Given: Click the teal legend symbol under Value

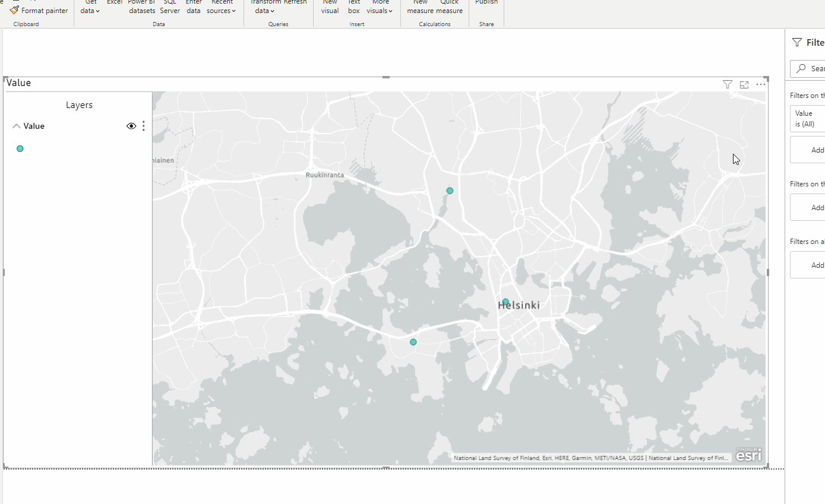Looking at the screenshot, I should coord(20,148).
